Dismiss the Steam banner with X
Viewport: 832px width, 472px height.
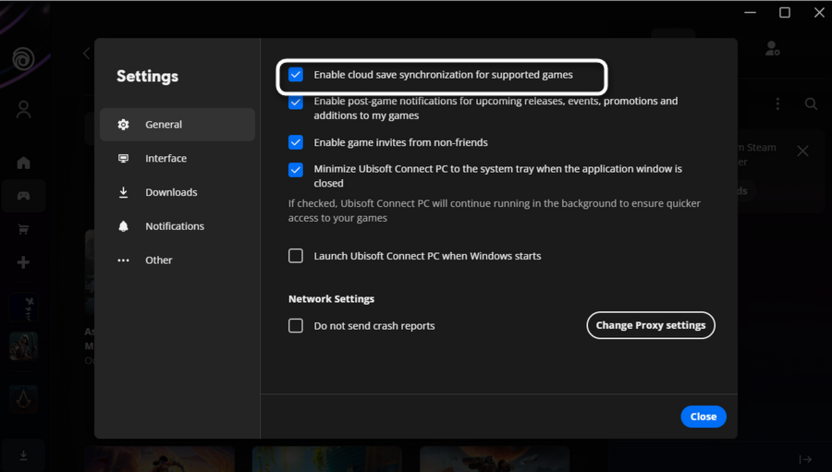803,151
